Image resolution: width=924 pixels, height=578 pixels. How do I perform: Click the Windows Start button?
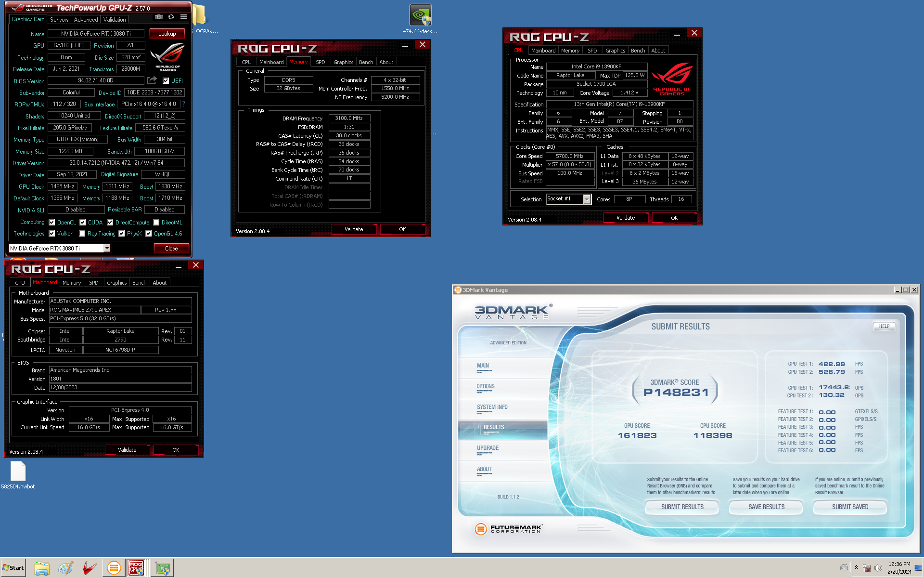click(13, 567)
